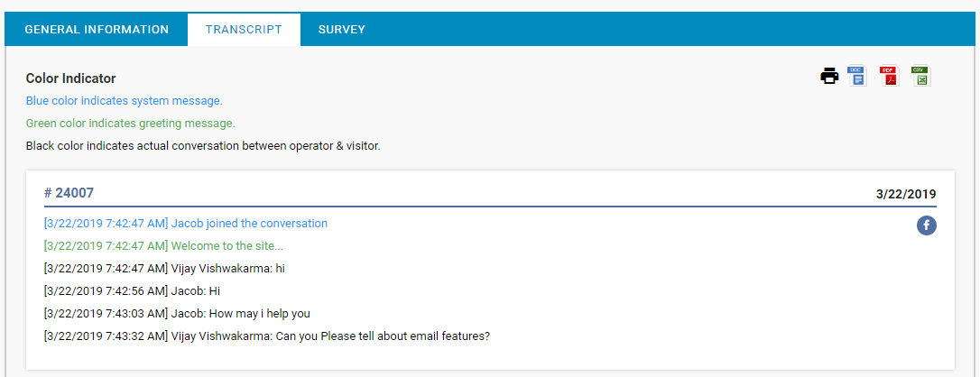Export transcript as CSV file
The height and width of the screenshot is (377, 980).
tap(920, 76)
